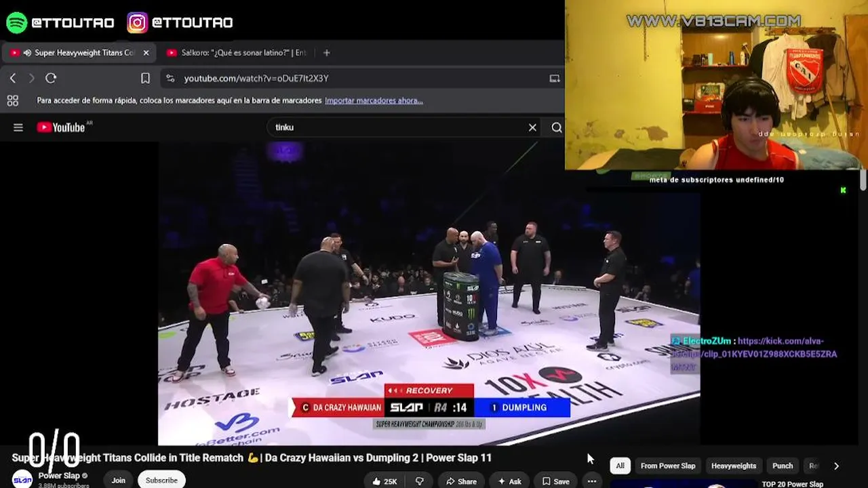Mute audio icon on the Super Heavyweight tab
The height and width of the screenshot is (488, 868).
[x=27, y=53]
